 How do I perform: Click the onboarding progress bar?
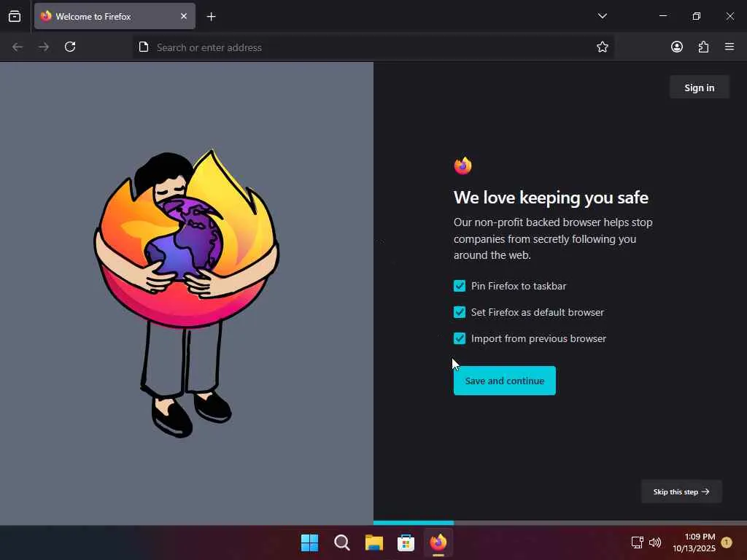pos(560,523)
